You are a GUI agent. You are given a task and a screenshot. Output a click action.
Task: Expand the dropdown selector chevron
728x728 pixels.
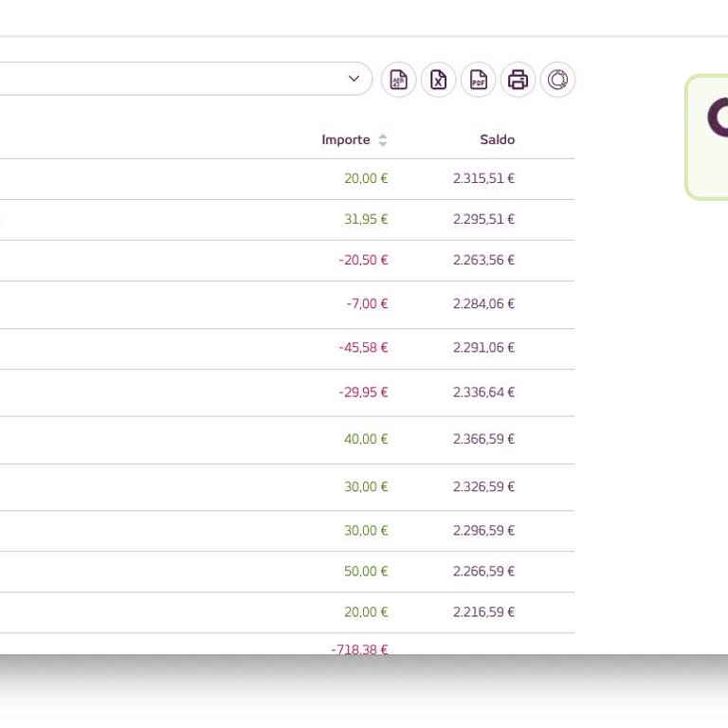pyautogui.click(x=354, y=79)
